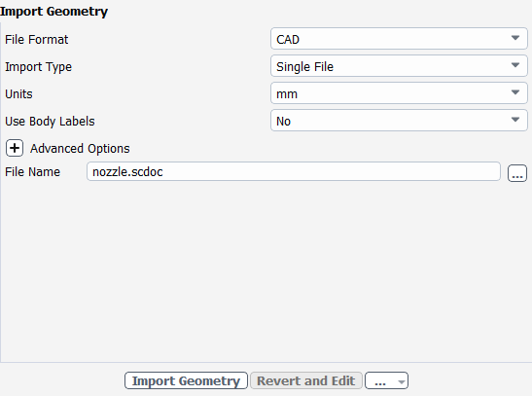
Task: Click the Revert and Edit button
Action: (306, 380)
